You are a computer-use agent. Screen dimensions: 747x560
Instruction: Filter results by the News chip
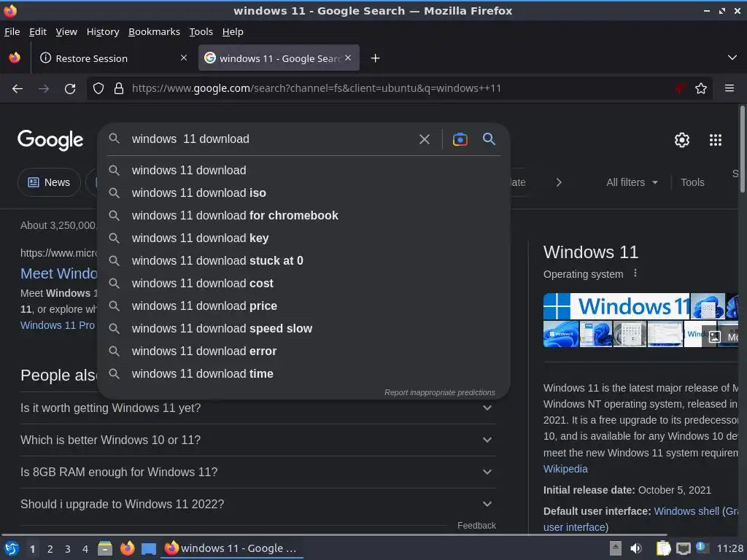(49, 182)
